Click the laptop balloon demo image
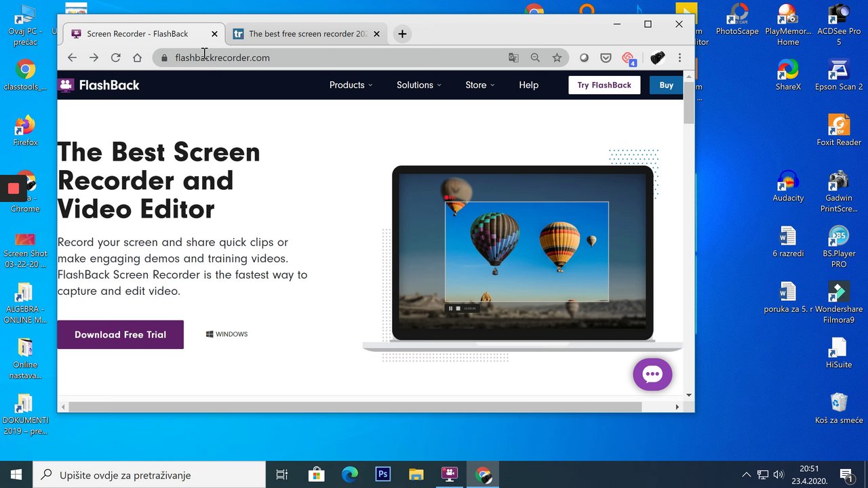Viewport: 868px width, 488px height. click(x=523, y=258)
